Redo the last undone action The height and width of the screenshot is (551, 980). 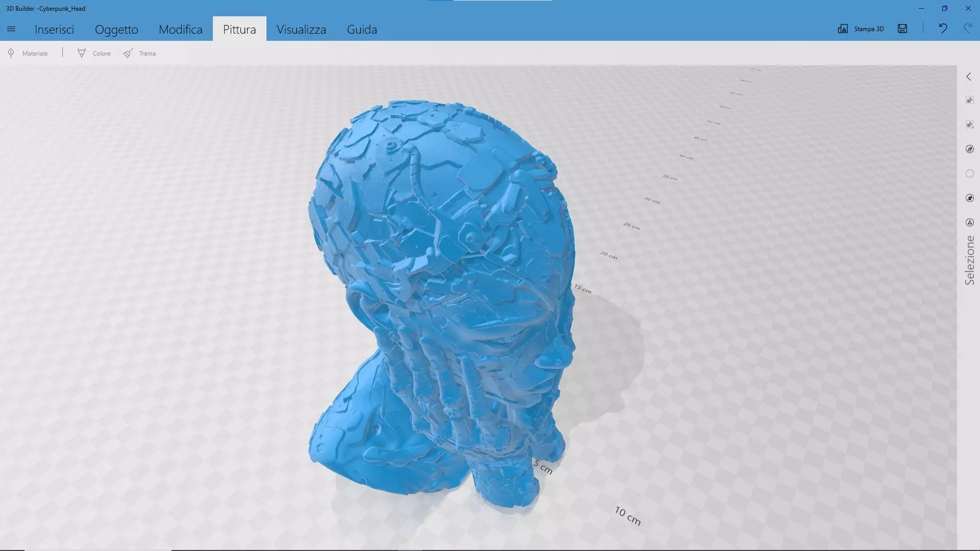click(x=967, y=29)
